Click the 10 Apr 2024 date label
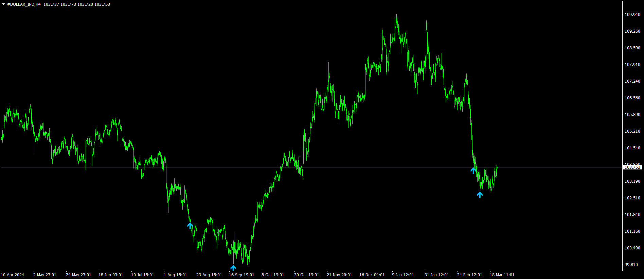 13,275
